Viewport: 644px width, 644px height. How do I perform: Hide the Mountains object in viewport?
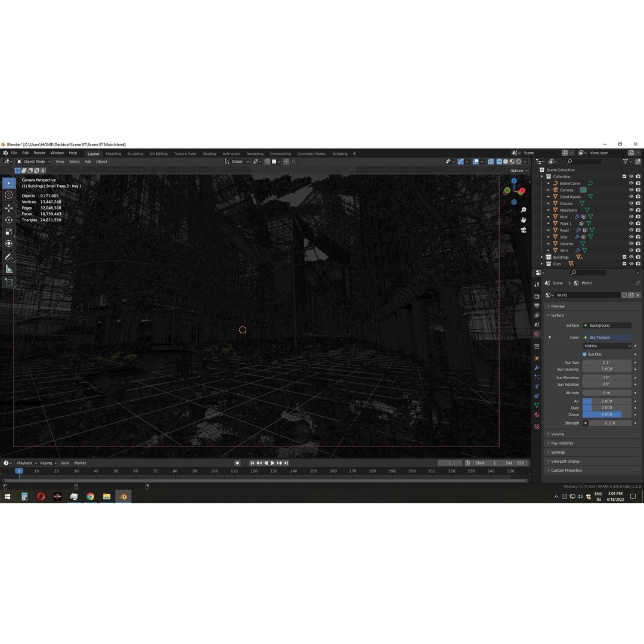631,210
